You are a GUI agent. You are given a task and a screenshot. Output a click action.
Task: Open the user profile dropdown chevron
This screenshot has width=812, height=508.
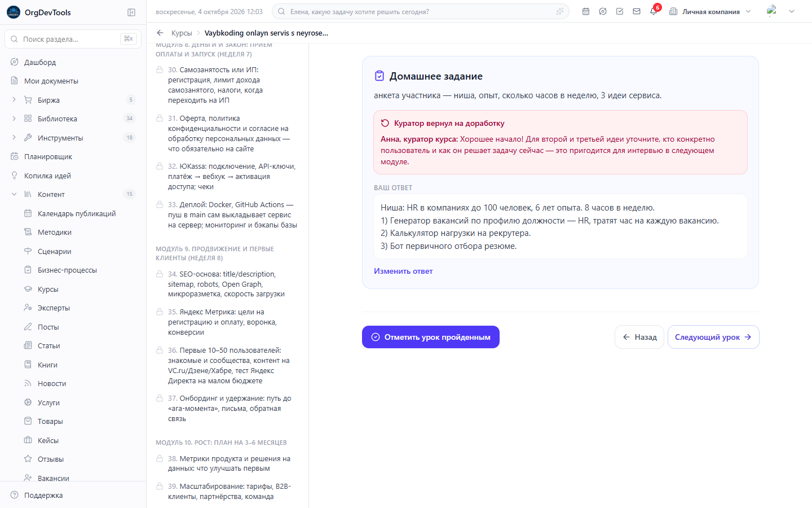point(792,11)
